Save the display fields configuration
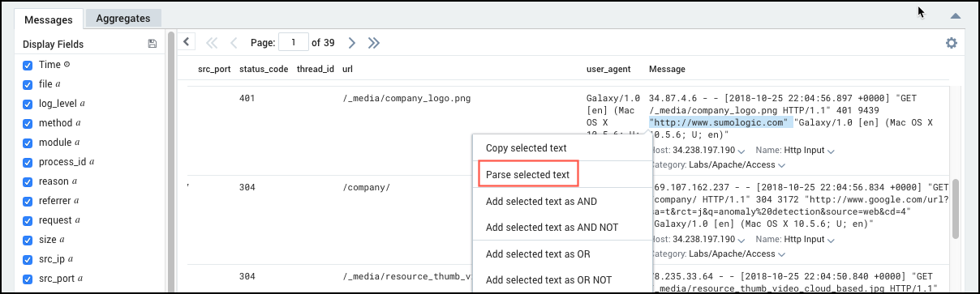This screenshot has width=980, height=294. coord(153,45)
